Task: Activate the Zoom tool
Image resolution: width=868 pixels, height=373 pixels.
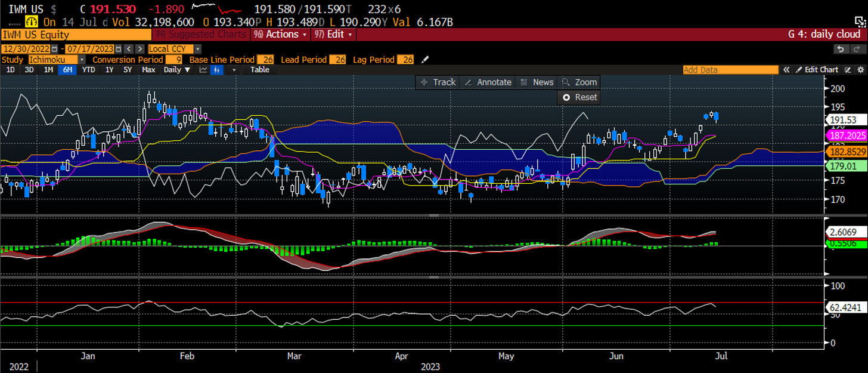Action: [579, 82]
